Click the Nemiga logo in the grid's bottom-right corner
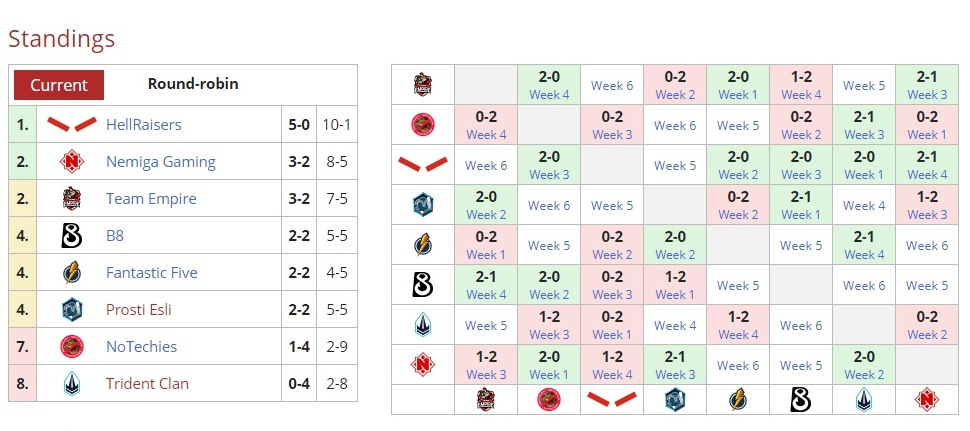Viewport: 970px width, 431px height. click(x=927, y=400)
